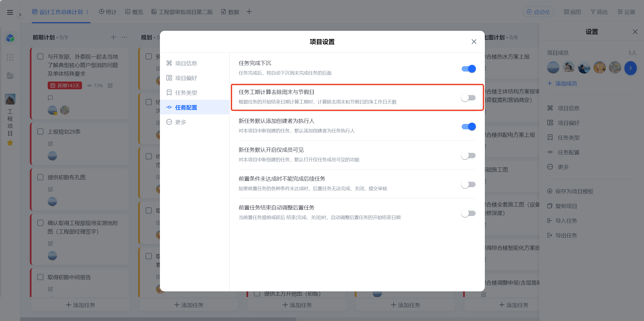Open the hamburger menu icon
The height and width of the screenshot is (321, 644).
(x=10, y=12)
